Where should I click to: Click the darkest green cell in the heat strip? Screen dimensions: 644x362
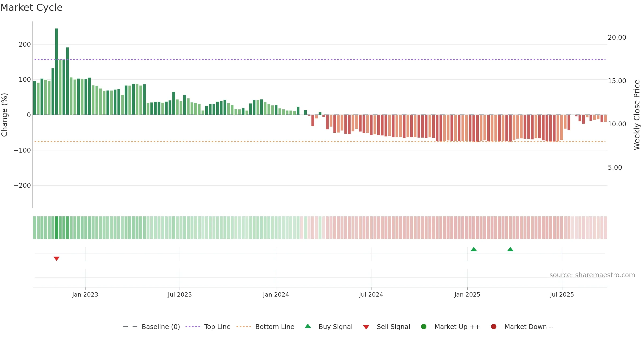56,228
